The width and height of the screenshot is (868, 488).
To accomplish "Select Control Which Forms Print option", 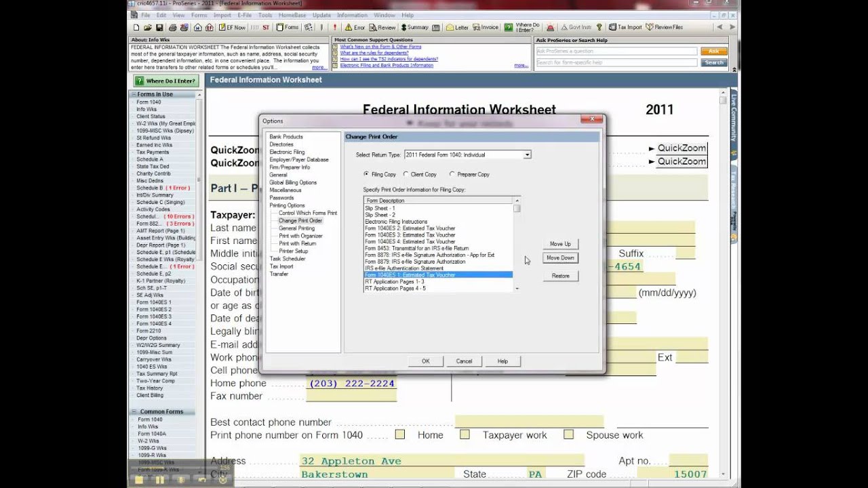I will [x=308, y=213].
